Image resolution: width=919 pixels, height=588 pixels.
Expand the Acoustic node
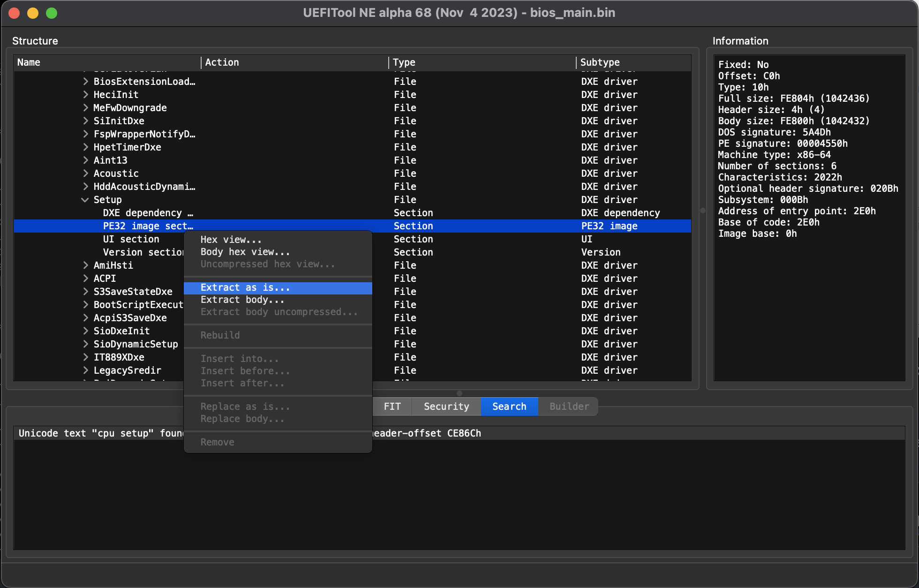85,173
